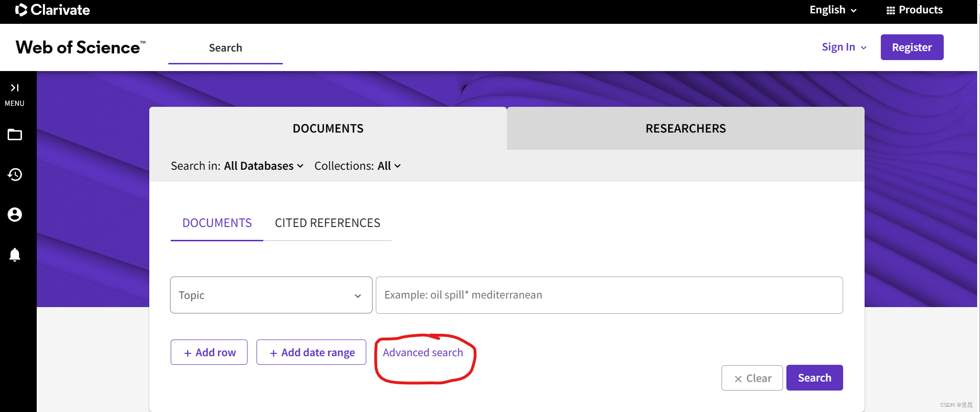Switch to CITED REFERENCES sub-tab

coord(328,223)
